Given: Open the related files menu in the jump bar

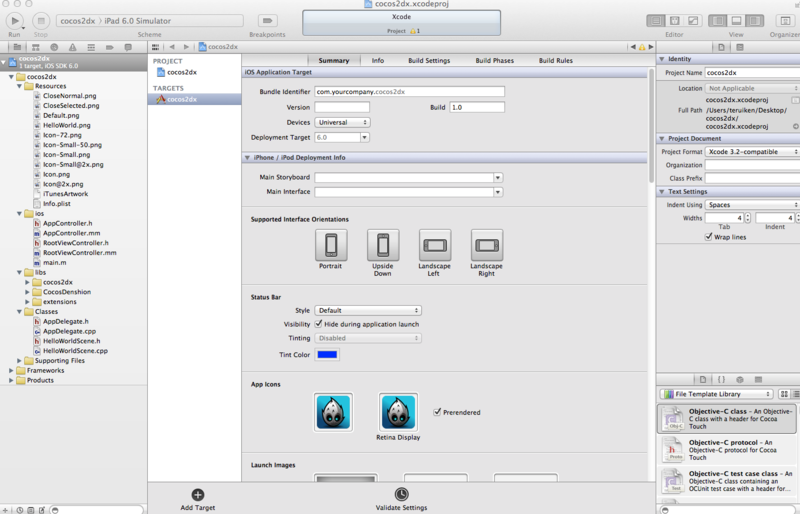Looking at the screenshot, I should [x=155, y=47].
